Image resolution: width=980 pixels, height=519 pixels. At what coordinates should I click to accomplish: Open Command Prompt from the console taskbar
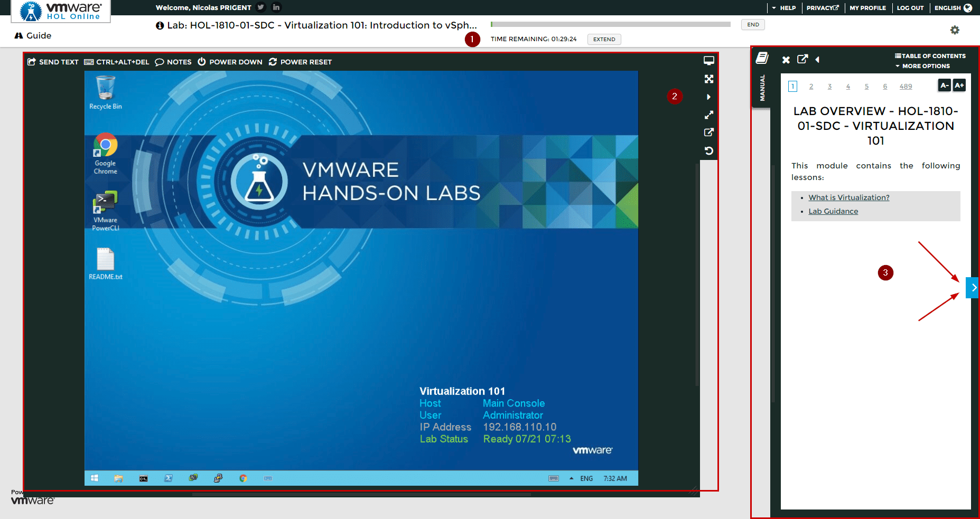(x=144, y=478)
